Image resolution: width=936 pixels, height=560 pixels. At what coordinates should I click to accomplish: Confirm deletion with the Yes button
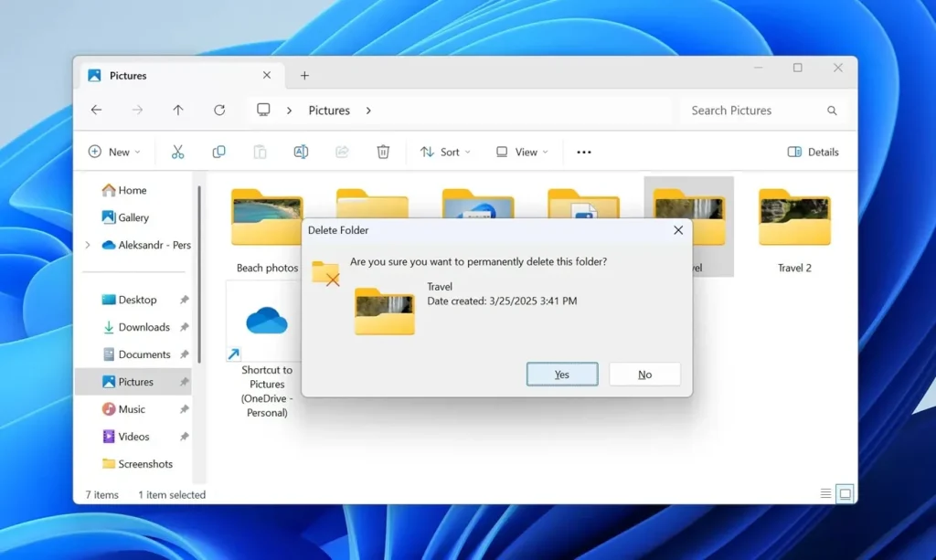[x=562, y=374]
